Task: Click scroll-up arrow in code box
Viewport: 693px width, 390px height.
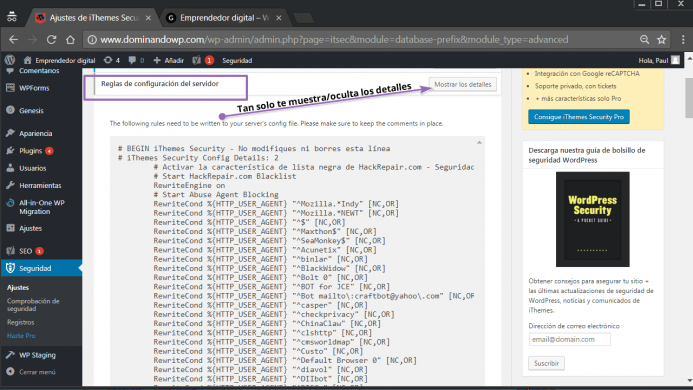Action: pos(479,142)
